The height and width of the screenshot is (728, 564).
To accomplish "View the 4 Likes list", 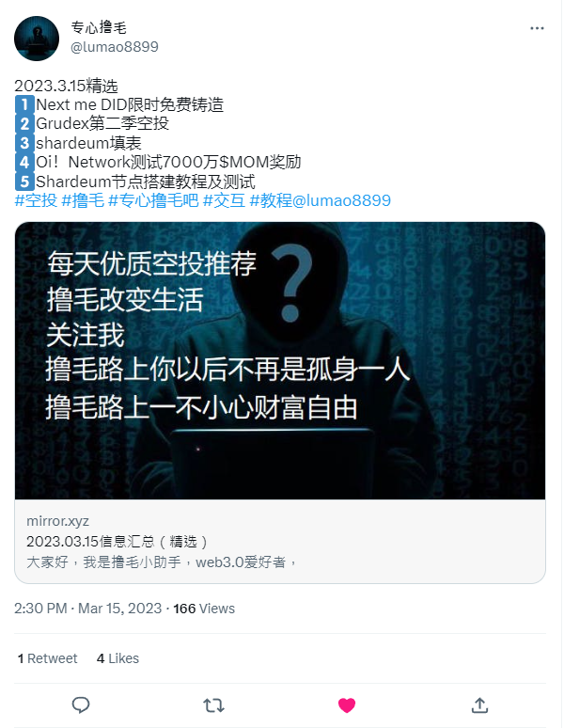I will pyautogui.click(x=117, y=658).
